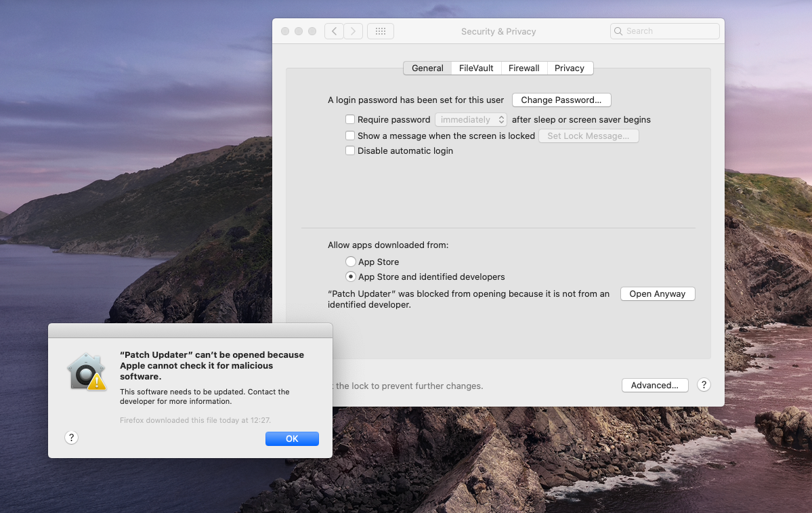
Task: Click 'Firefox downloaded this file today' text
Action: [195, 420]
